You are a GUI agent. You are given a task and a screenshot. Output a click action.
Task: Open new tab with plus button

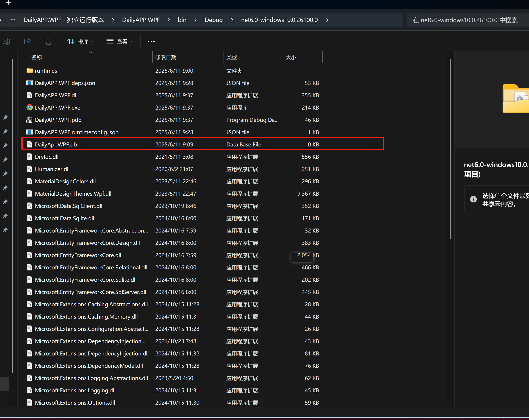[8, 3]
